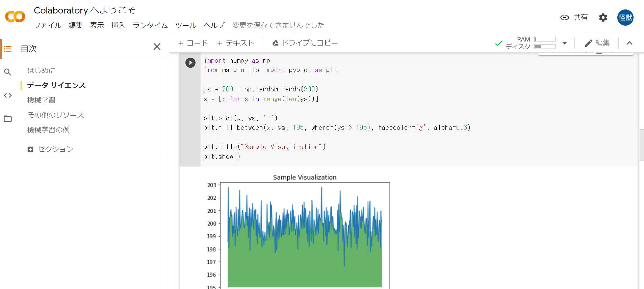Viewport: 644px width, 289px height.
Task: Add a code cell with + コード
Action: click(x=193, y=43)
